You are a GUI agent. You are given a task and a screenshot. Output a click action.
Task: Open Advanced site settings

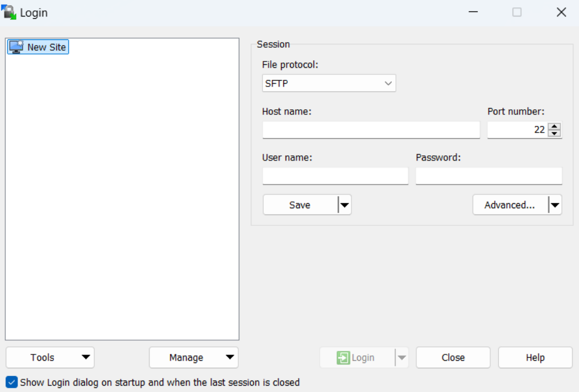pos(510,205)
